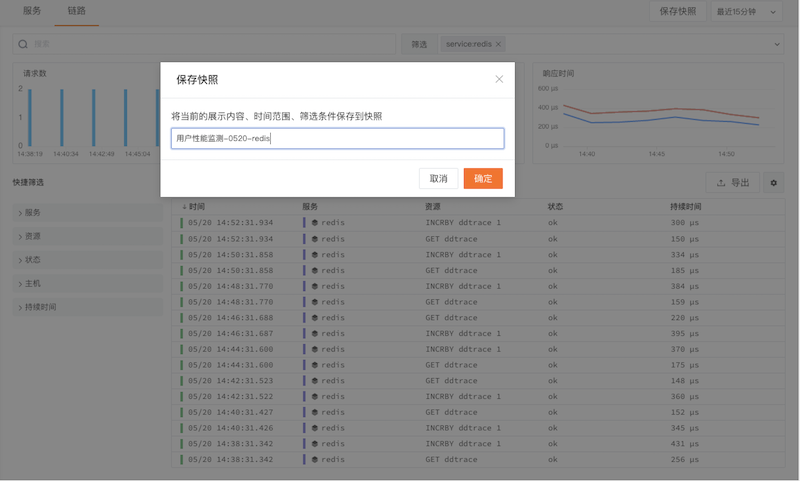Expand the 持续时间 quick filter
Viewport: 800px width, 481px height.
pyautogui.click(x=88, y=307)
